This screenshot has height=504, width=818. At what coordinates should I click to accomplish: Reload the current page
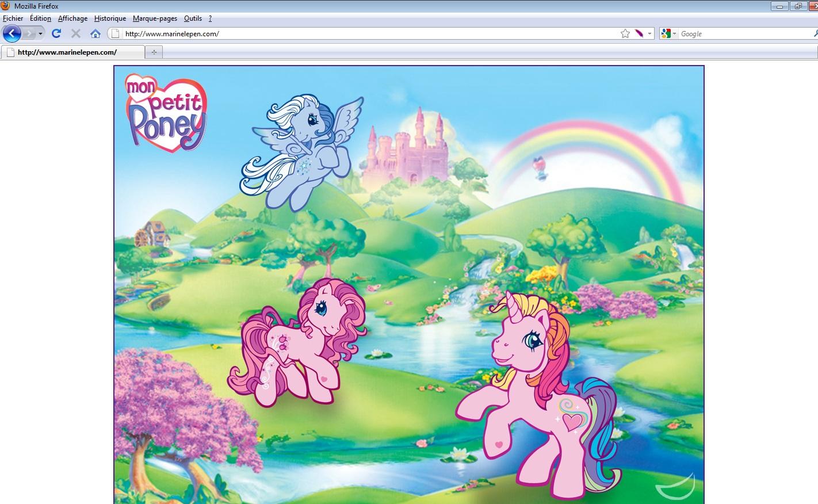[x=56, y=33]
